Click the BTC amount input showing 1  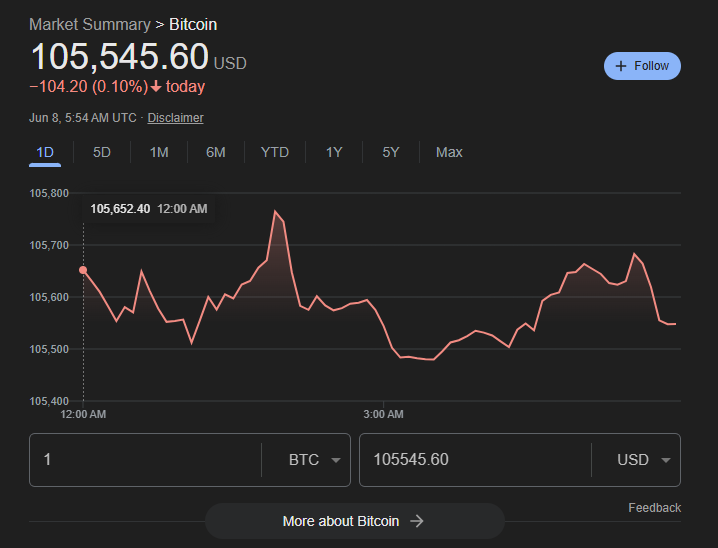pyautogui.click(x=145, y=460)
